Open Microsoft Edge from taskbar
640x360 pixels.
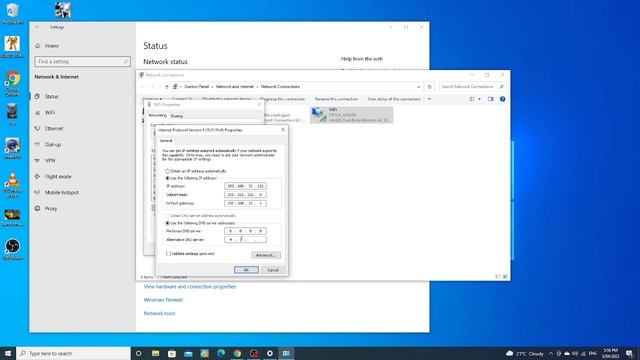[221, 353]
